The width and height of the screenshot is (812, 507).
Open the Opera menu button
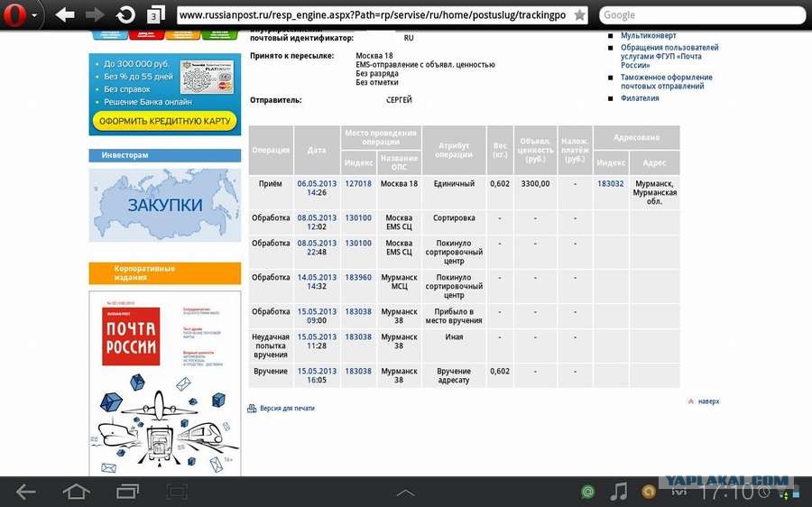tap(14, 15)
